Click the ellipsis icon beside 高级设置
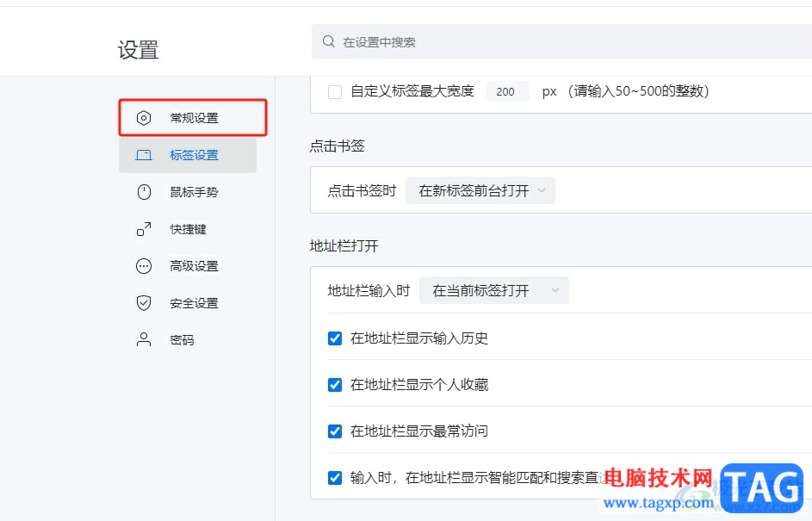812x521 pixels. 144,266
